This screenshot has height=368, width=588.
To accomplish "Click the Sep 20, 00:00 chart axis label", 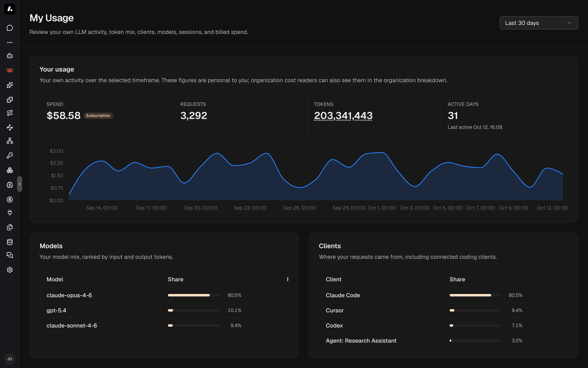I will pyautogui.click(x=201, y=208).
